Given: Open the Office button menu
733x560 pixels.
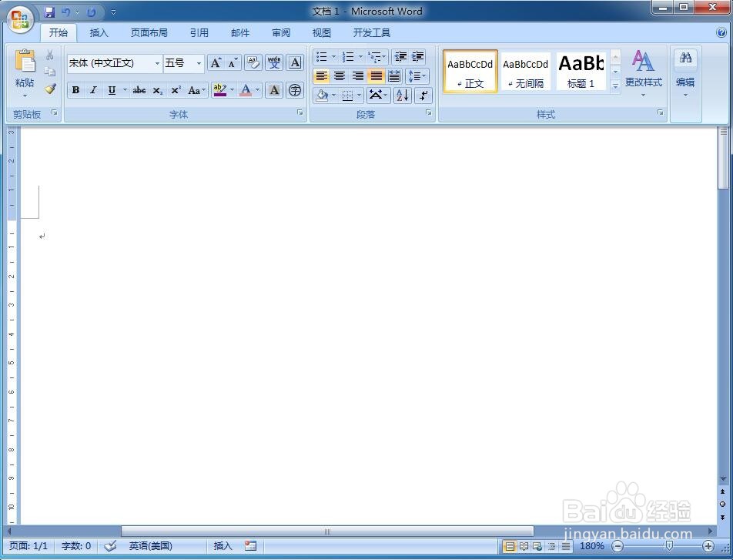Looking at the screenshot, I should (x=20, y=20).
